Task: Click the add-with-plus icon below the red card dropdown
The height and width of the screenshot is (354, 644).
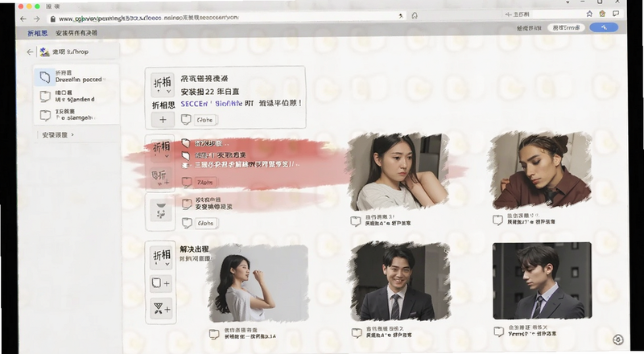Action: (x=160, y=178)
